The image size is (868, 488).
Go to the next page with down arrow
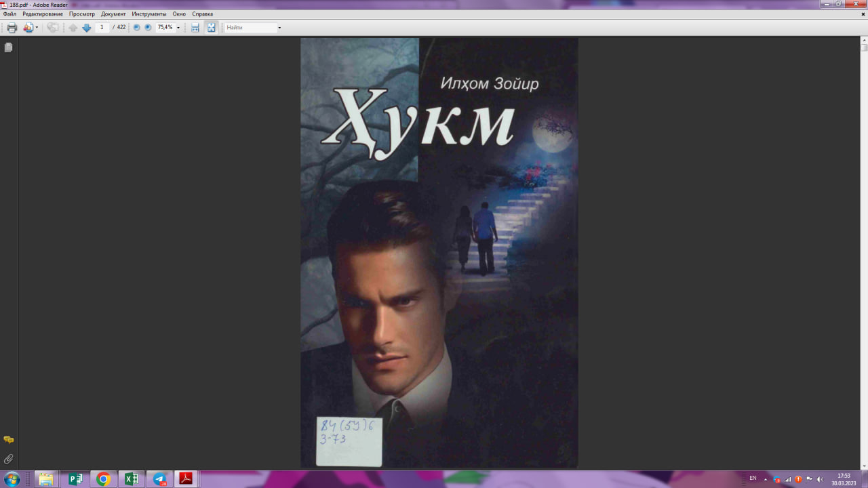pos(86,27)
